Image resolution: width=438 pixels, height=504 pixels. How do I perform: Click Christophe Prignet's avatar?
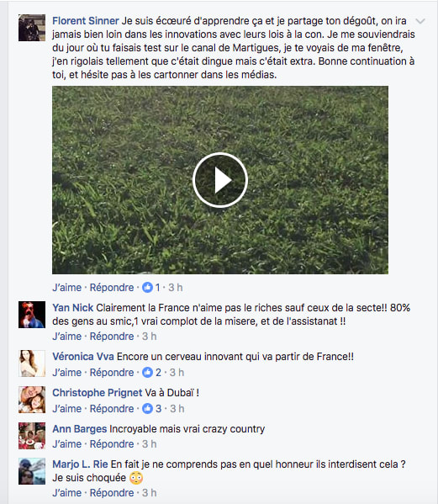(x=32, y=400)
